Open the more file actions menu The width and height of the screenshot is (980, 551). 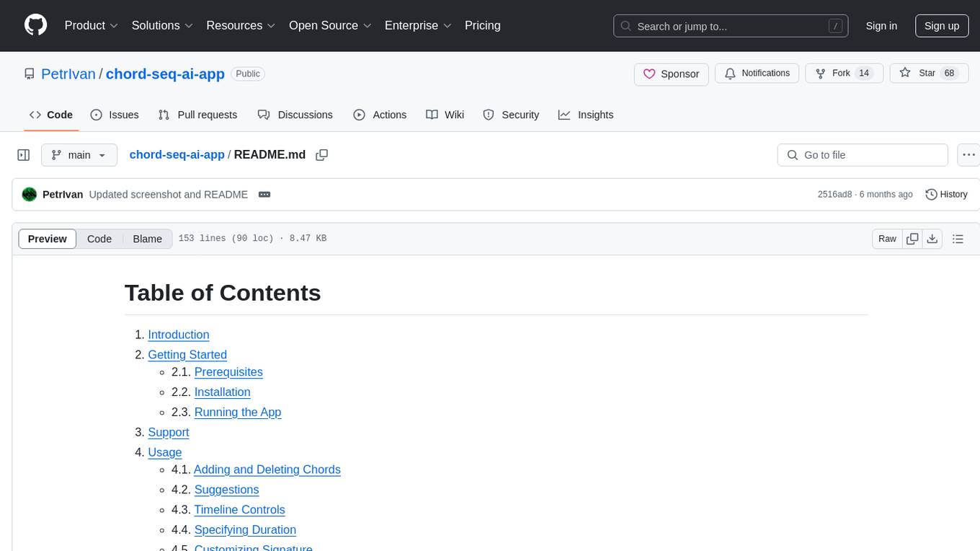968,155
